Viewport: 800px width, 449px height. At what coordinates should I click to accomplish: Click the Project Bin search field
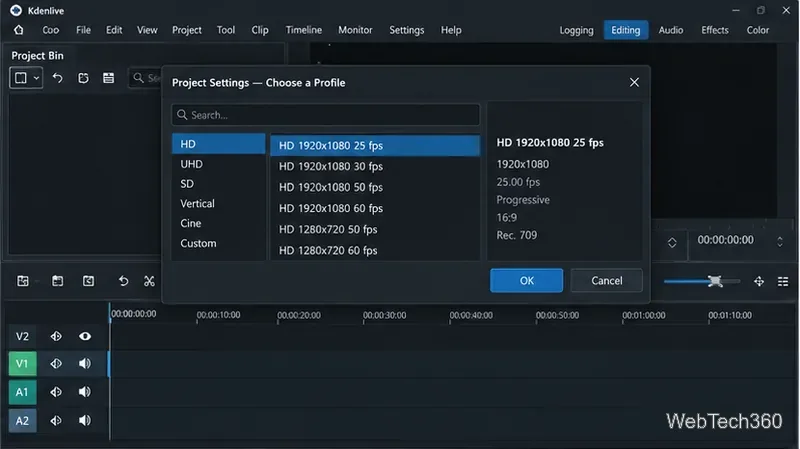[x=145, y=78]
